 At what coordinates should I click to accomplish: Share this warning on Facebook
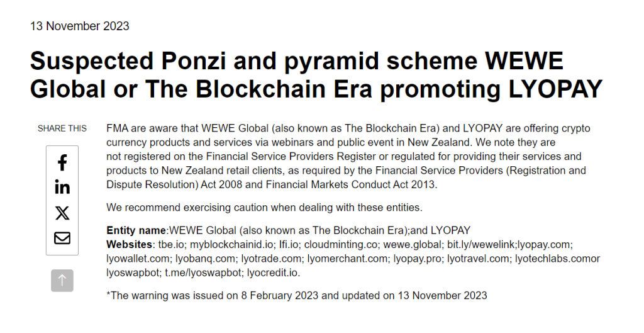(x=62, y=162)
